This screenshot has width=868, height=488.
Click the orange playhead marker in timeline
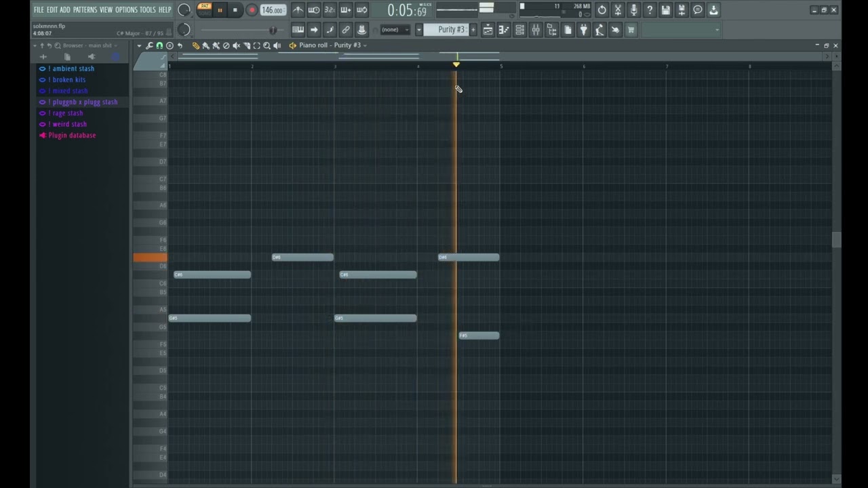click(x=456, y=64)
